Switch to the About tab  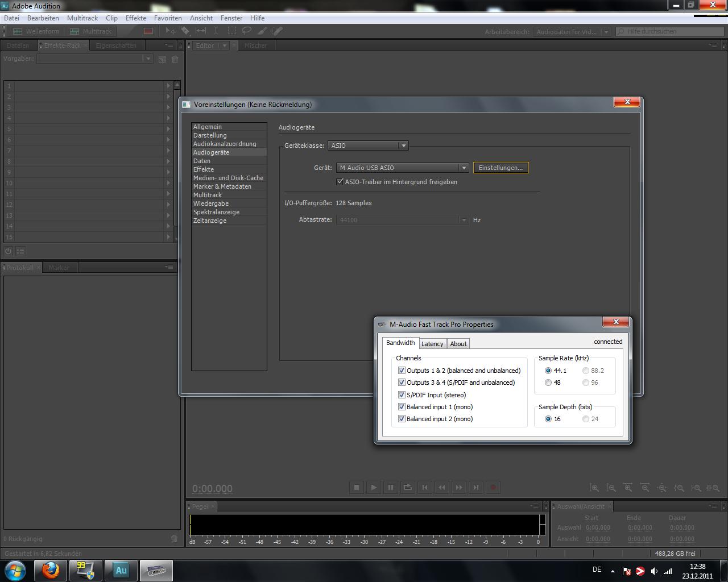click(x=458, y=344)
